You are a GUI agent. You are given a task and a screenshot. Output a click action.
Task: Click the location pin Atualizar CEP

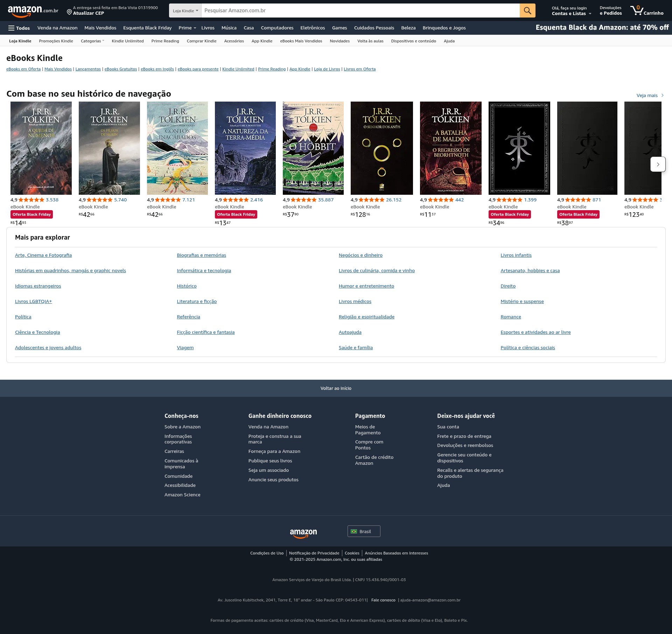coord(112,11)
